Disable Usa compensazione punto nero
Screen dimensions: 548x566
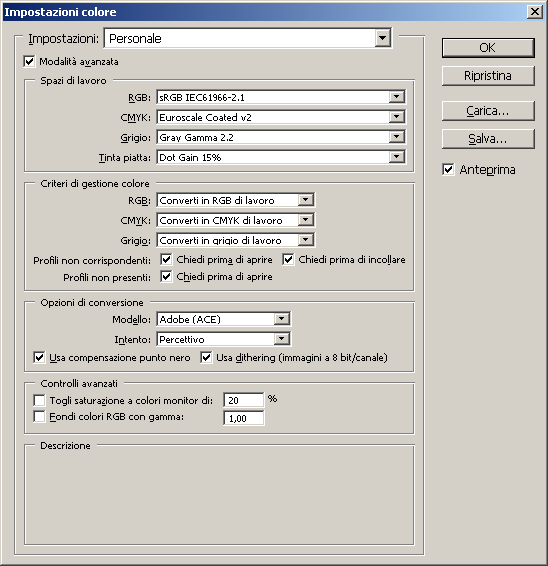pos(39,357)
